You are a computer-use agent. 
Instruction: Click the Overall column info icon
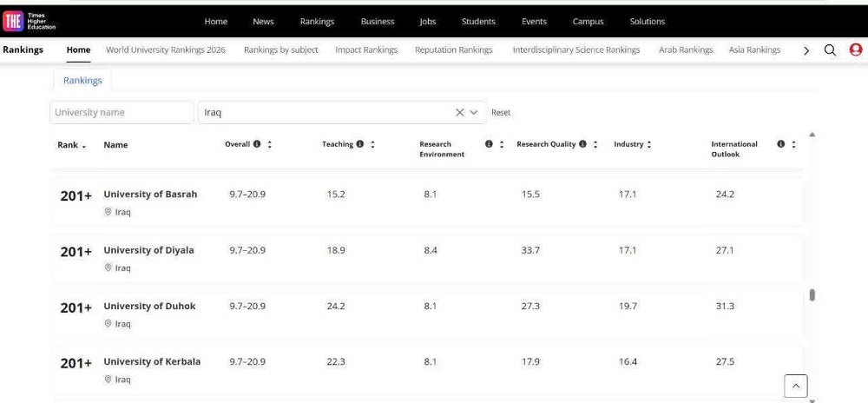[257, 144]
